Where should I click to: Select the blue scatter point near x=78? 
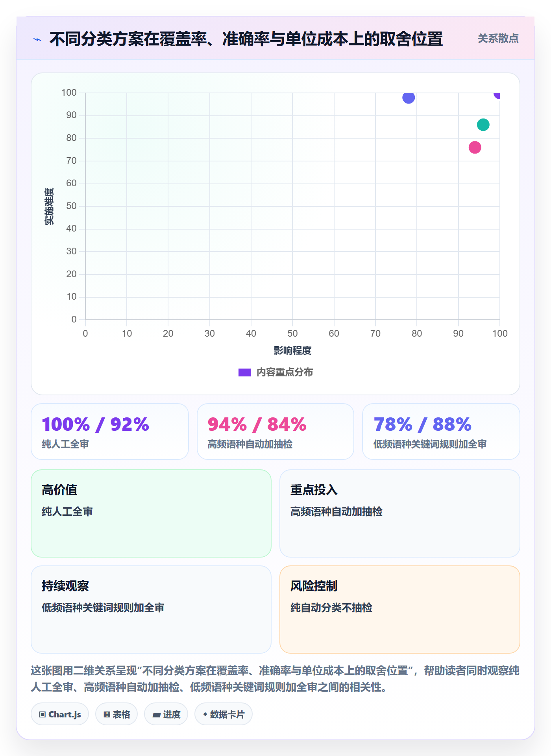pos(409,98)
